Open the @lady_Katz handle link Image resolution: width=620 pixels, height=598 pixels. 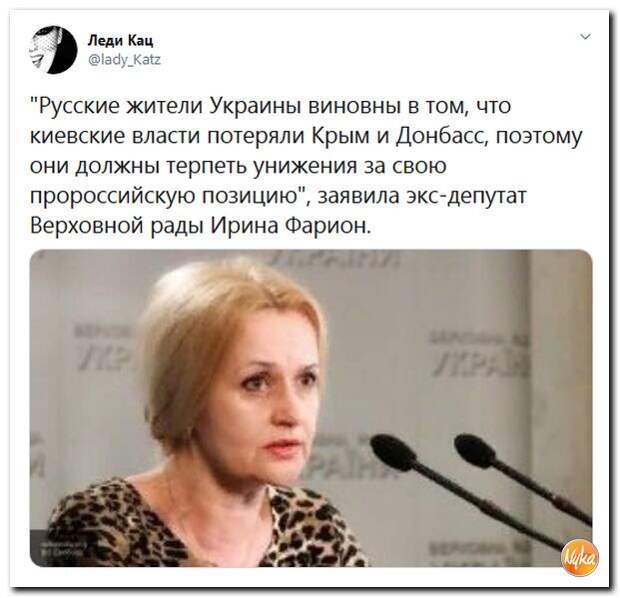tap(124, 60)
